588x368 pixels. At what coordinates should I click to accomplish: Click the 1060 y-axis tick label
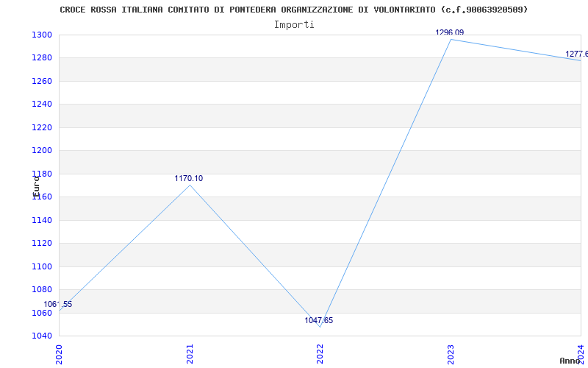[41, 314]
